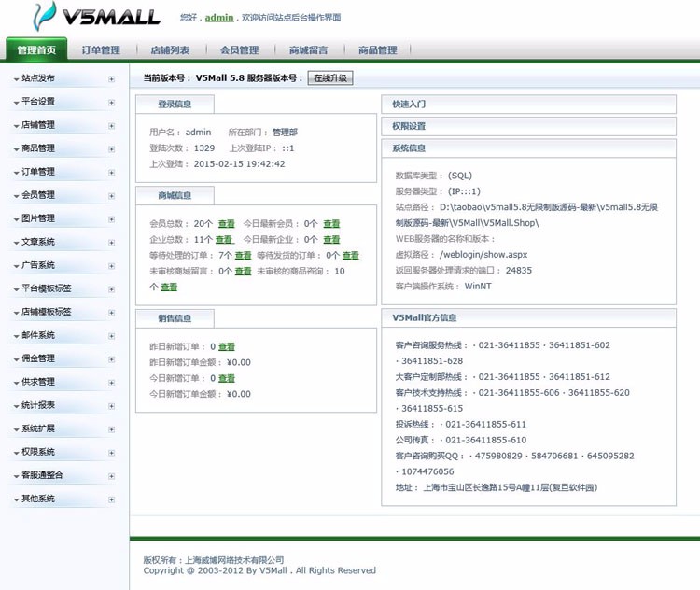This screenshot has width=700, height=590.
Task: Expand 站点发布 with its plus icon
Action: (112, 79)
